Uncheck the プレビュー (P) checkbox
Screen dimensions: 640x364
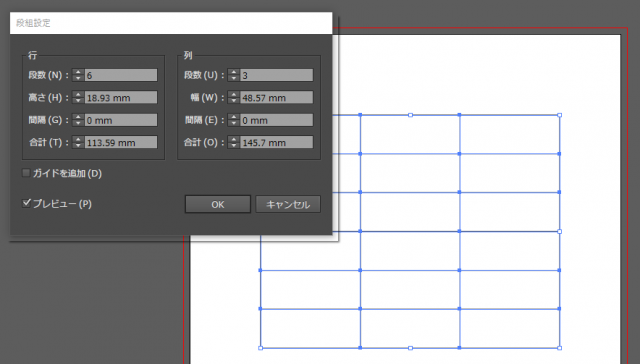click(x=26, y=203)
